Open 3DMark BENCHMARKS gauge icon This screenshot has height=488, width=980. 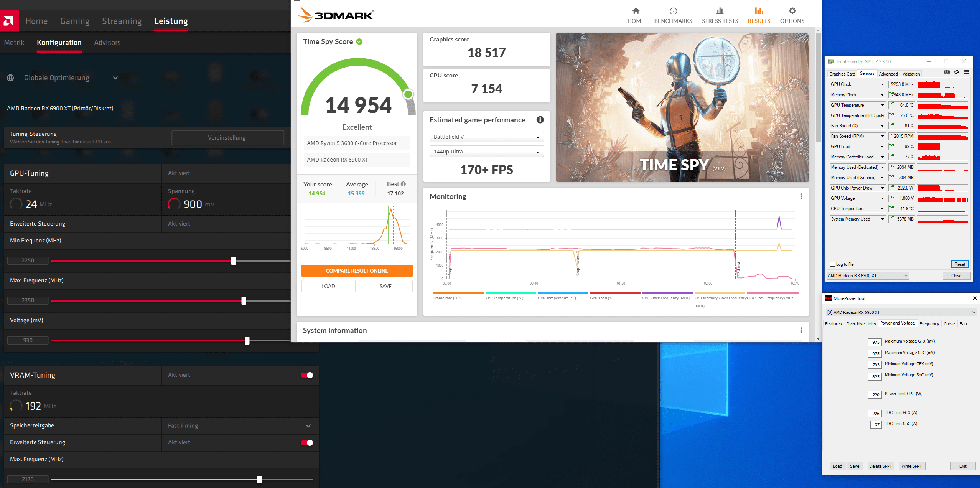tap(673, 11)
